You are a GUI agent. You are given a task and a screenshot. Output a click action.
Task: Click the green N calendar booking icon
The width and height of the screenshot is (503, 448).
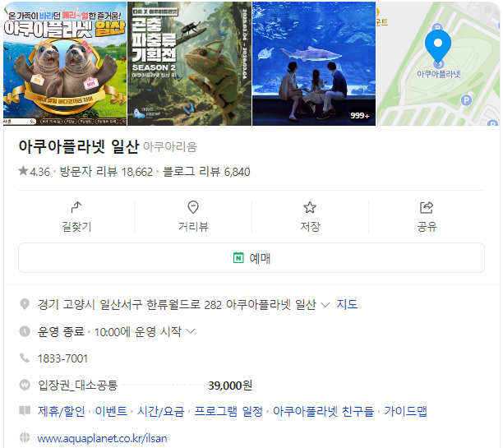(238, 257)
